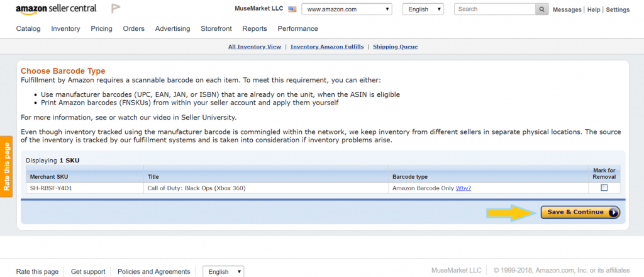Screen dimensions: 644x277
Task: Open the Policies and Agreements link
Action: coord(154,272)
